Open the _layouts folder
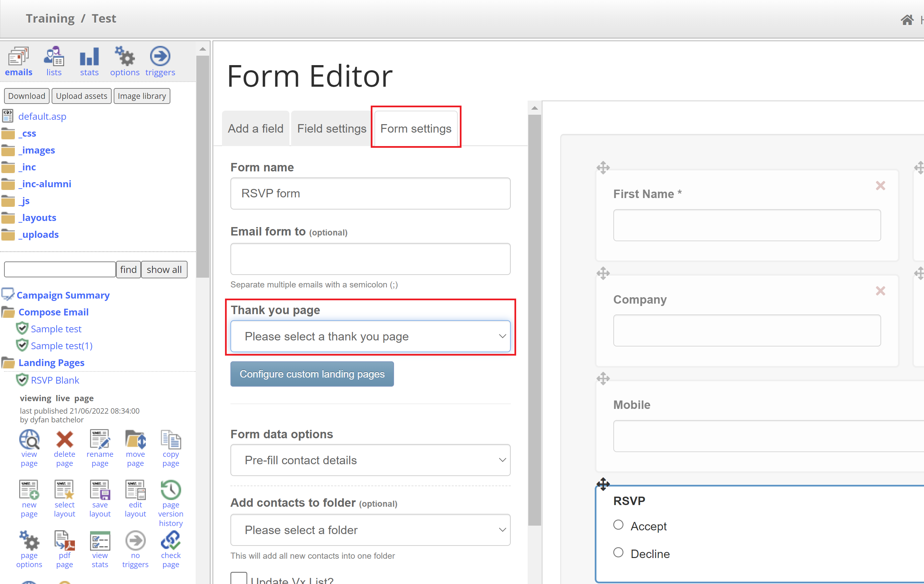Screen dimensions: 924x584 click(37, 218)
